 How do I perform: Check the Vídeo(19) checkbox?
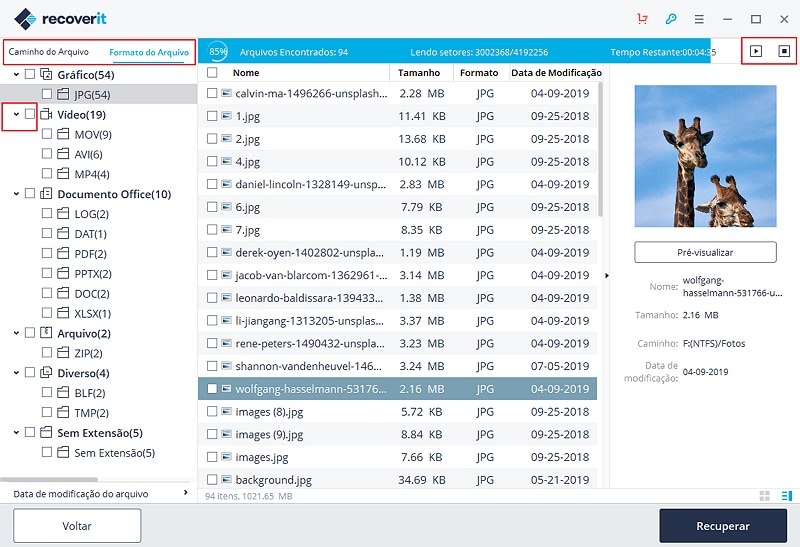point(30,114)
